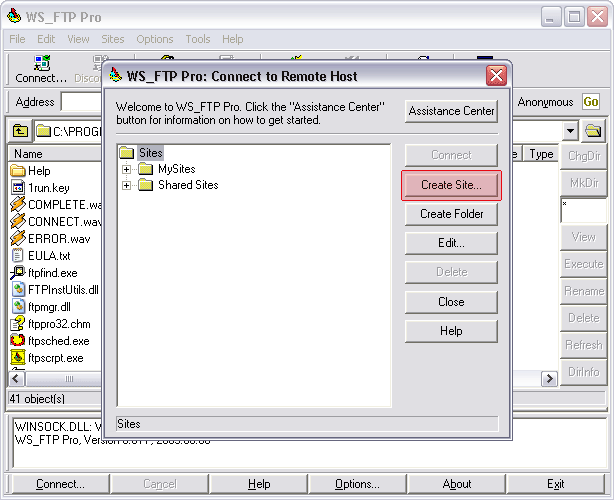Click the Connect toolbar icon

click(40, 69)
